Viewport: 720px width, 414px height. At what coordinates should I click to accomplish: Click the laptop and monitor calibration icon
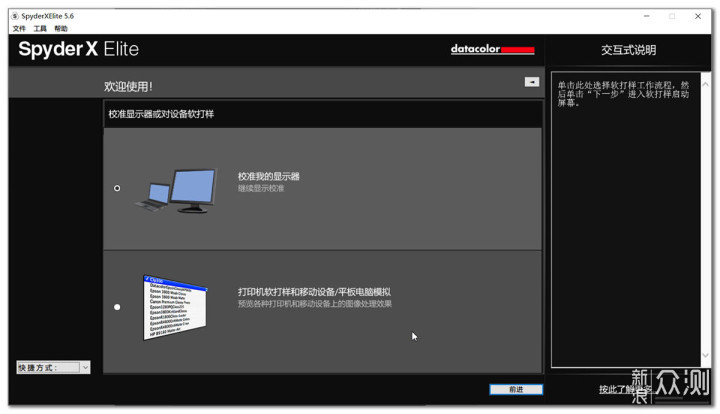[176, 191]
